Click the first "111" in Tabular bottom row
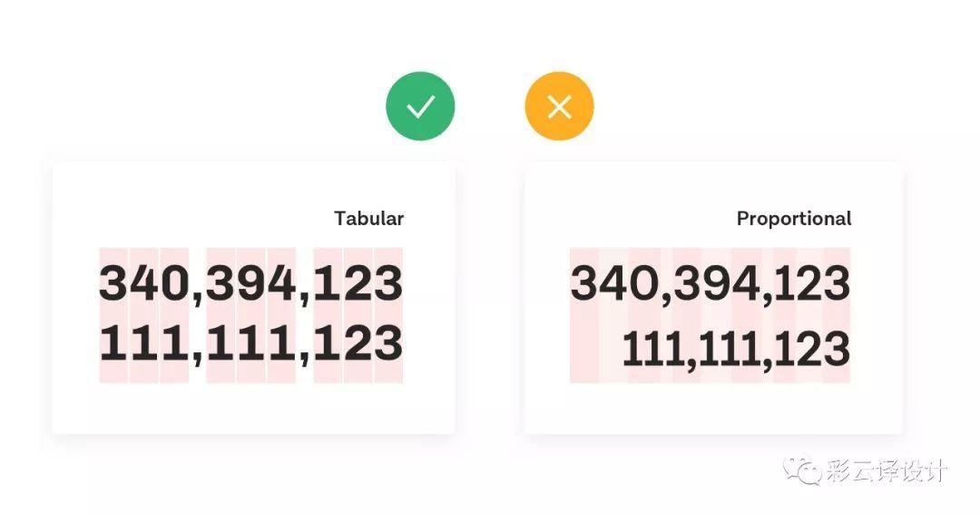 143,345
